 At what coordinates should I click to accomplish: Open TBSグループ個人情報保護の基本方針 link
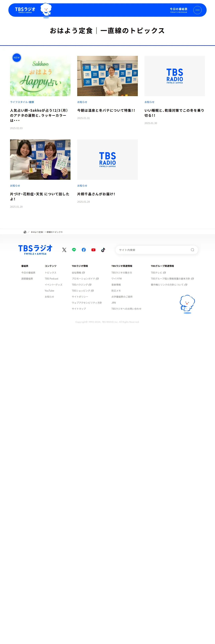coord(172,279)
